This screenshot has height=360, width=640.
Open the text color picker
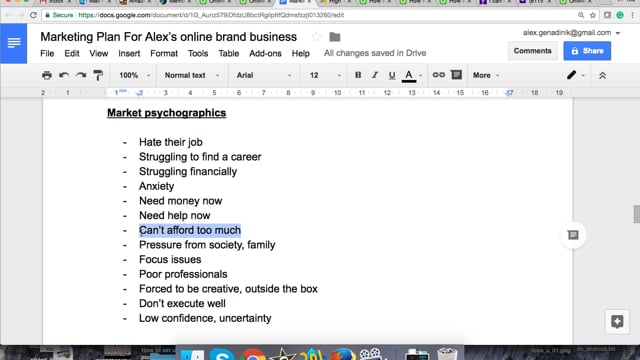click(x=409, y=76)
